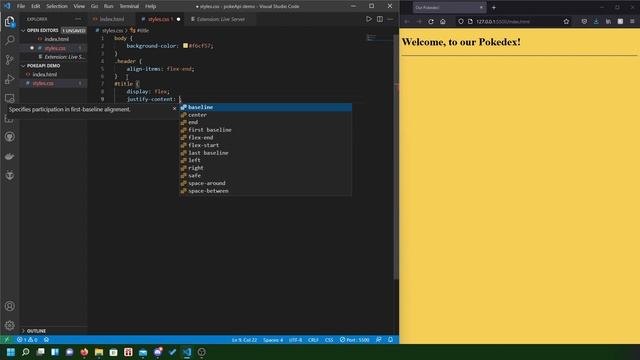Split the editor to the right
The height and width of the screenshot is (360, 640).
pos(380,19)
